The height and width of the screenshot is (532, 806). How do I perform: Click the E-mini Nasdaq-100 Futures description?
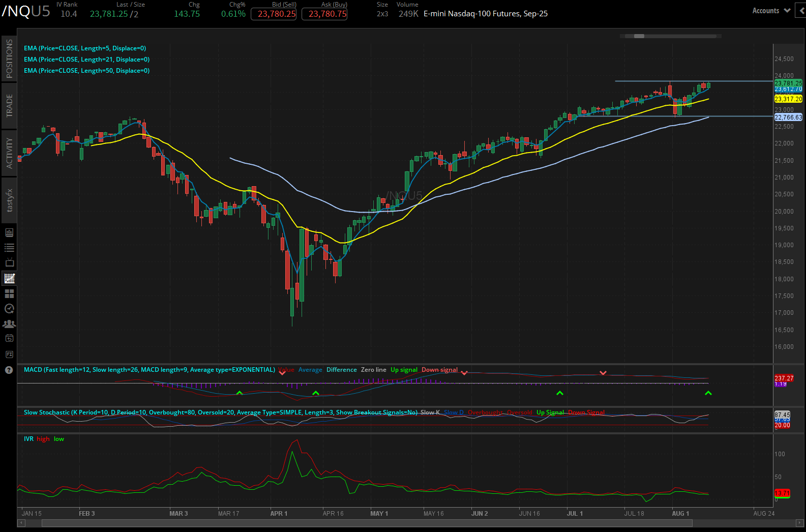coord(486,14)
